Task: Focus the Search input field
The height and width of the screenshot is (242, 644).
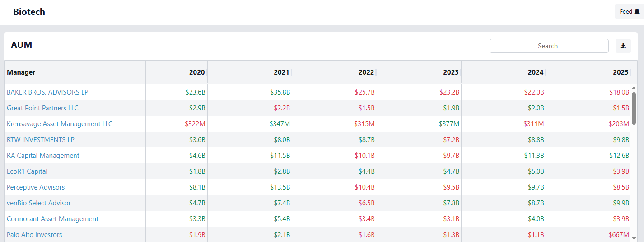Action: [549, 46]
